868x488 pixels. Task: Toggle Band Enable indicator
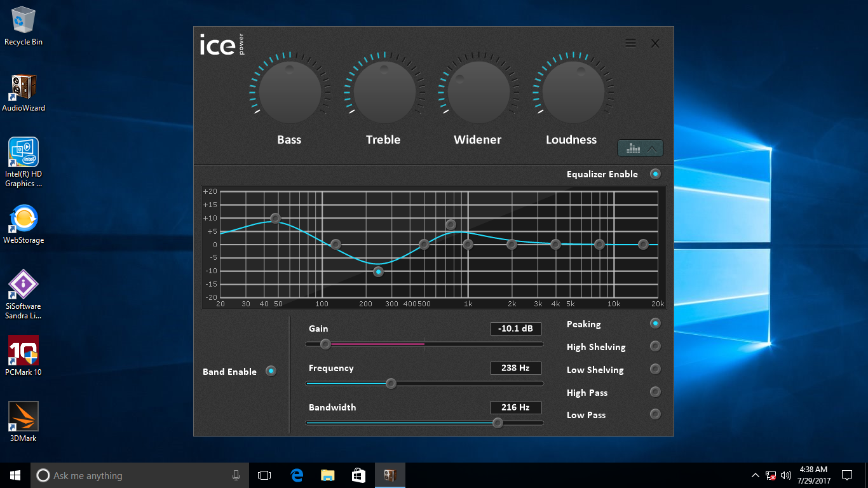(x=271, y=371)
